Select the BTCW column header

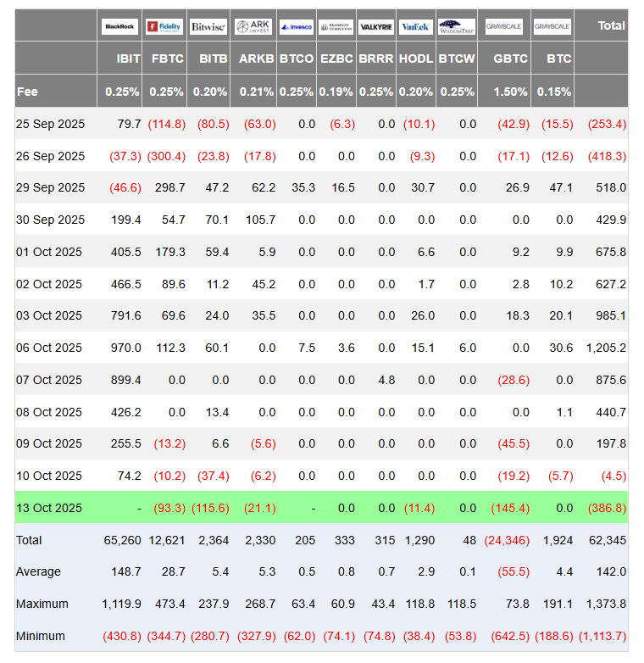pos(457,58)
